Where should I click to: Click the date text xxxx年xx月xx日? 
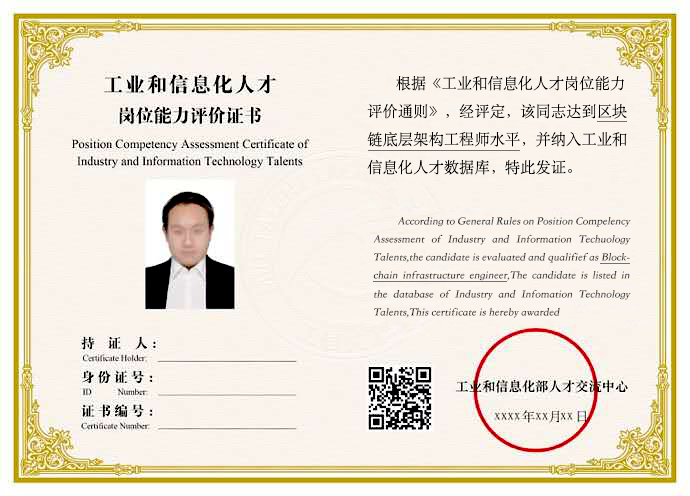point(540,416)
